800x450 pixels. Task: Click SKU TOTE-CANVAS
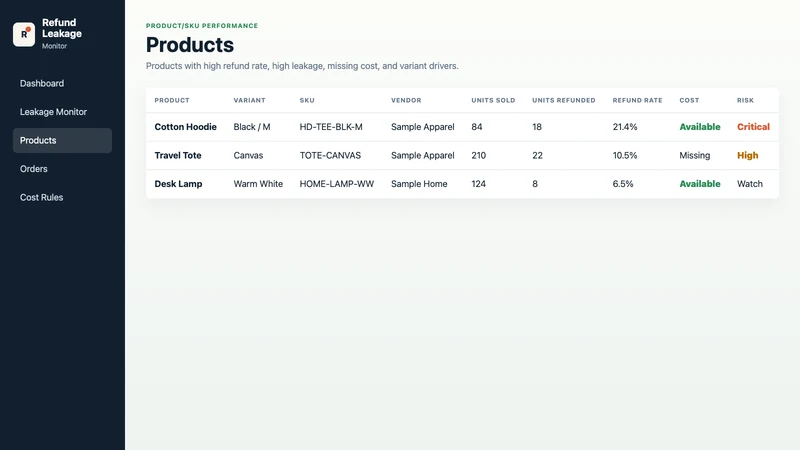[x=330, y=156]
